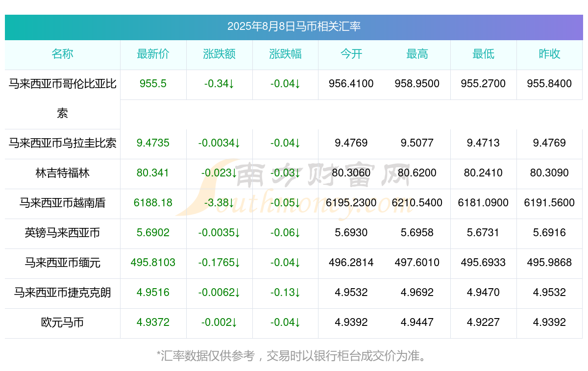The width and height of the screenshot is (588, 371).
Task: Click latest price 955.5 cell
Action: [x=153, y=84]
